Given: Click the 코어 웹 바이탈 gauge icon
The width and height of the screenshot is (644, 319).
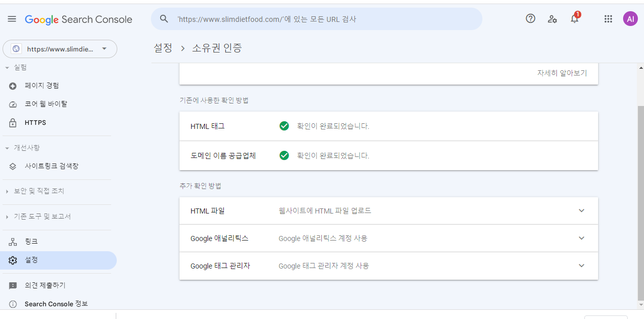Looking at the screenshot, I should point(13,104).
